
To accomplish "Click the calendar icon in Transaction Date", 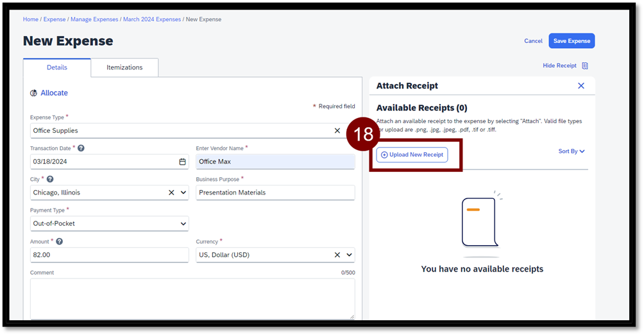I will (182, 162).
